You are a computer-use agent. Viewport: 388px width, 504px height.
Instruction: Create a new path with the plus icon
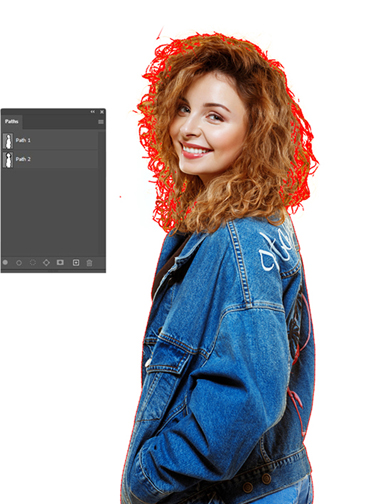pos(76,263)
